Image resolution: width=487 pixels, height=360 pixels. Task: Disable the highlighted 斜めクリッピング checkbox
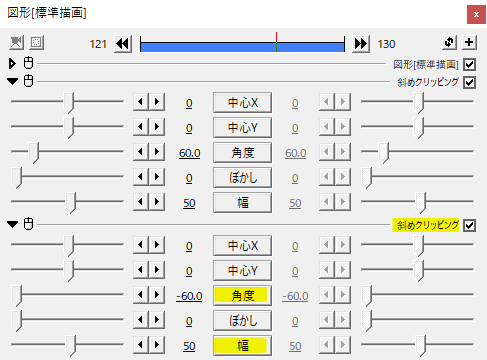(x=469, y=225)
